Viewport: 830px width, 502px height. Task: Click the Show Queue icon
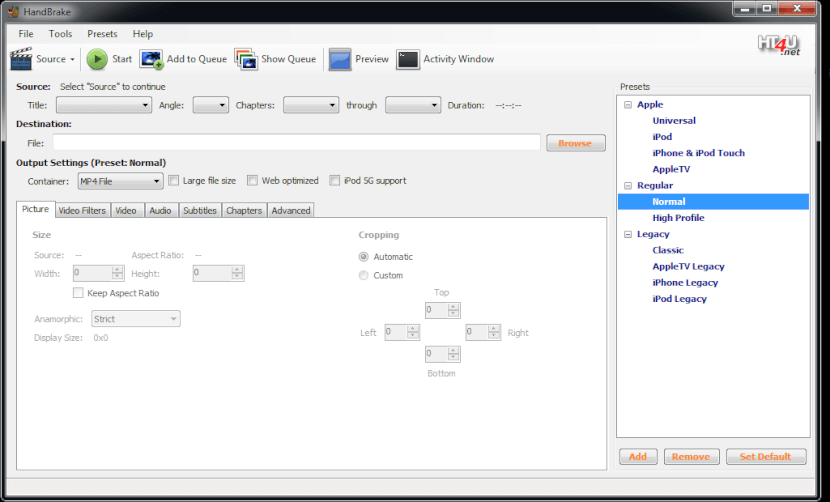(246, 59)
